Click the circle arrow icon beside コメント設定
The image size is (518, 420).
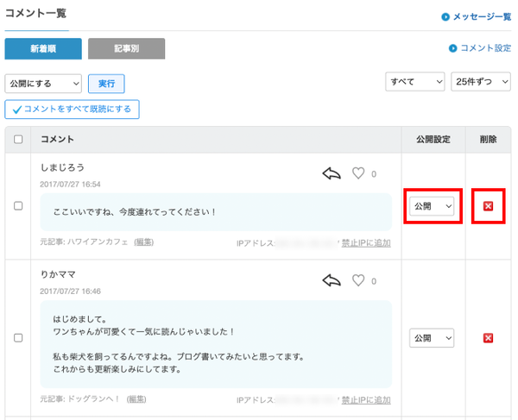tap(452, 48)
